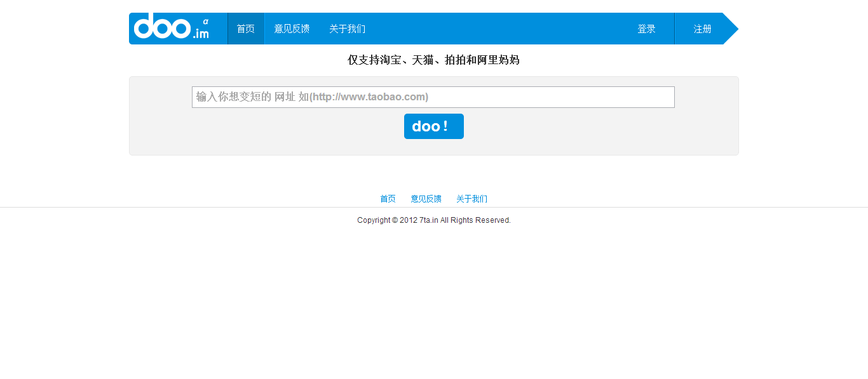Click the gray form panel left of the input

(x=160, y=116)
